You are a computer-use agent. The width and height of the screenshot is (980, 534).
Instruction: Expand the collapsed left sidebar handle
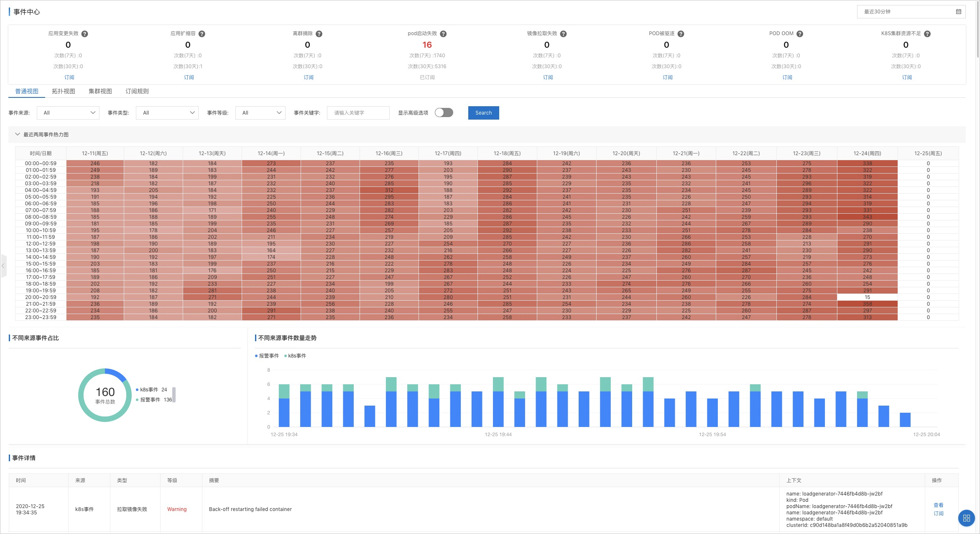[3, 266]
